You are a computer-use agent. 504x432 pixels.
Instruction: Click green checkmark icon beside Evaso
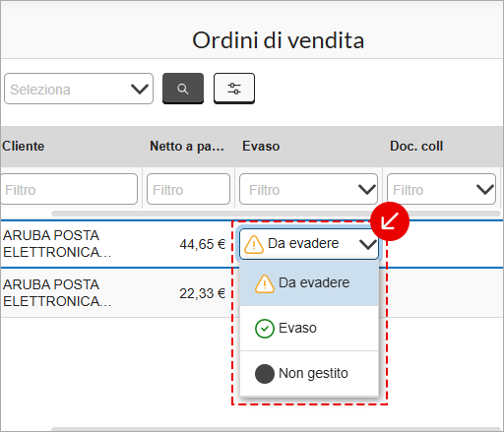point(265,329)
